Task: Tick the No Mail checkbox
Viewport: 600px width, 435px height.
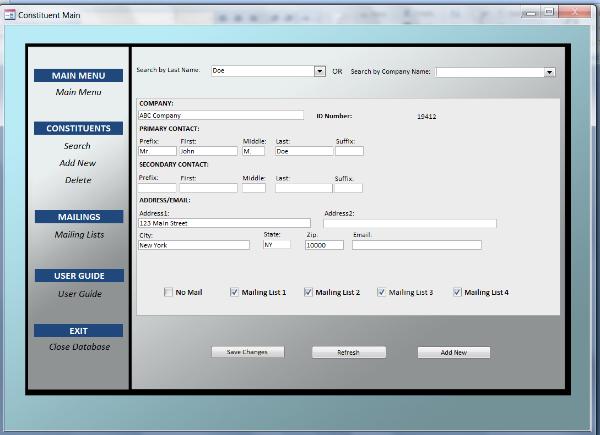Action: [168, 293]
